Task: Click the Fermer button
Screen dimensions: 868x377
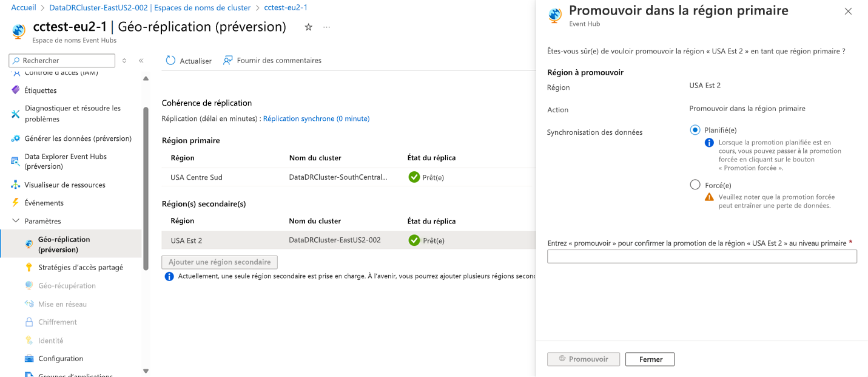Action: (650, 359)
